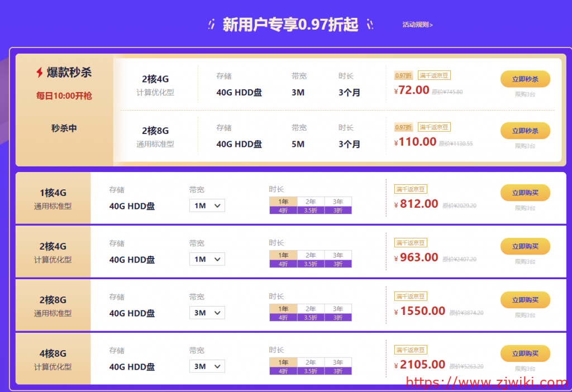
Task: Click the 满千返京豆 badge for the 1核4G plan
Action: click(x=411, y=188)
